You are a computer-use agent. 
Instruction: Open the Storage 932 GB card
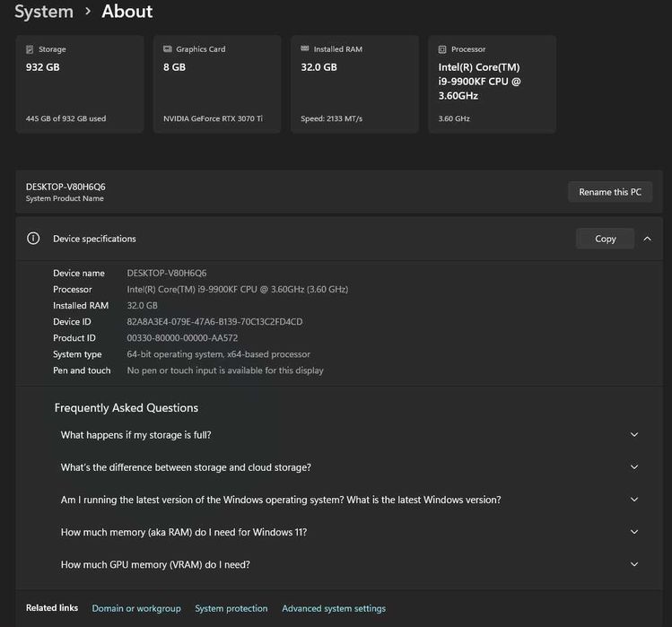tap(80, 84)
